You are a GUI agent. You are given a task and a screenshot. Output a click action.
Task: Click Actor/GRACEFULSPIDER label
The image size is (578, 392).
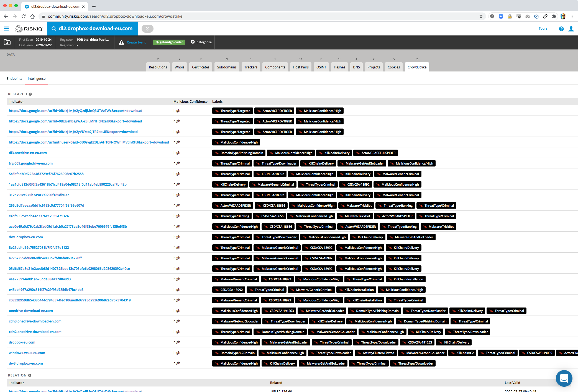tap(375, 153)
